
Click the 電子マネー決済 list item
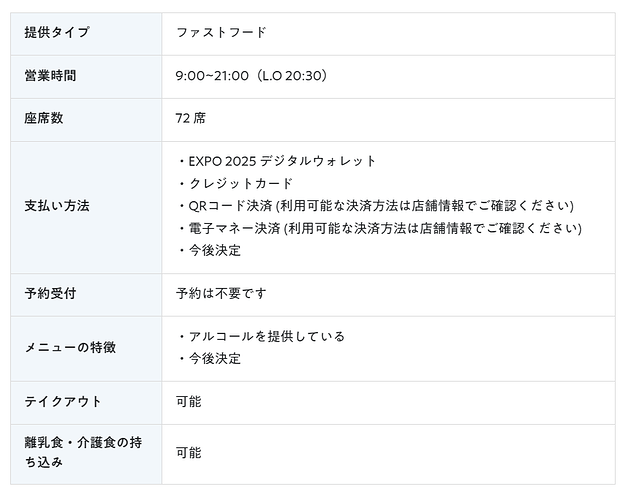(379, 228)
